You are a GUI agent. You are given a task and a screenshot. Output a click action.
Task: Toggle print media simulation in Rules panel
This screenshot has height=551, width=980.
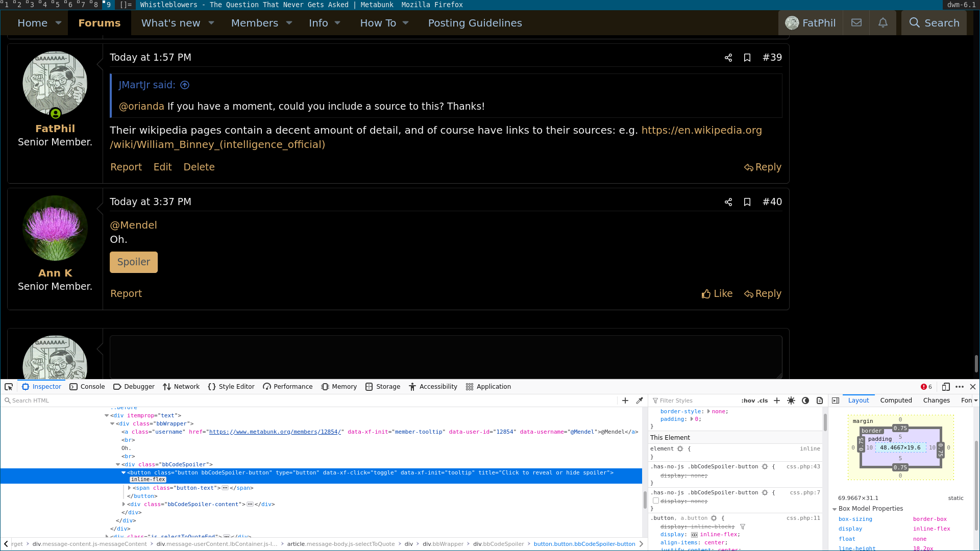(820, 401)
